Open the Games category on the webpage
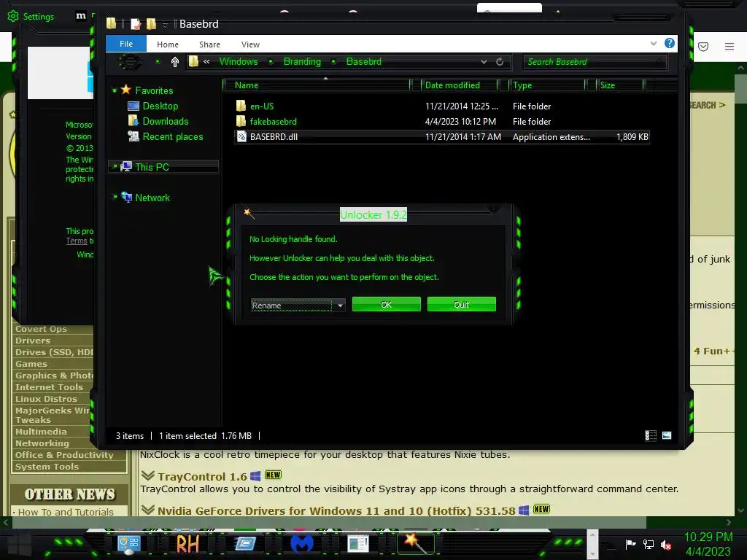This screenshot has height=560, width=747. click(31, 364)
